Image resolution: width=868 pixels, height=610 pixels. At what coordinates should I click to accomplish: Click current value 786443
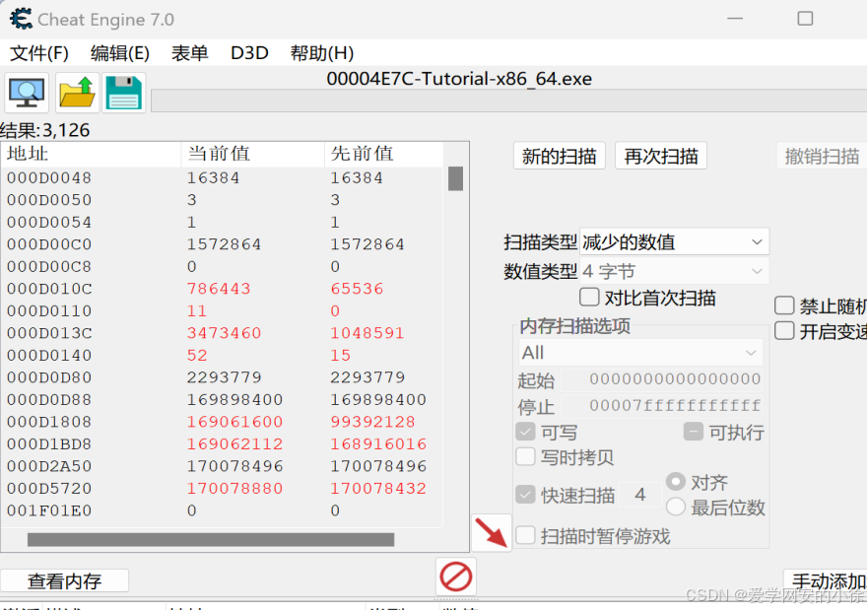click(219, 289)
